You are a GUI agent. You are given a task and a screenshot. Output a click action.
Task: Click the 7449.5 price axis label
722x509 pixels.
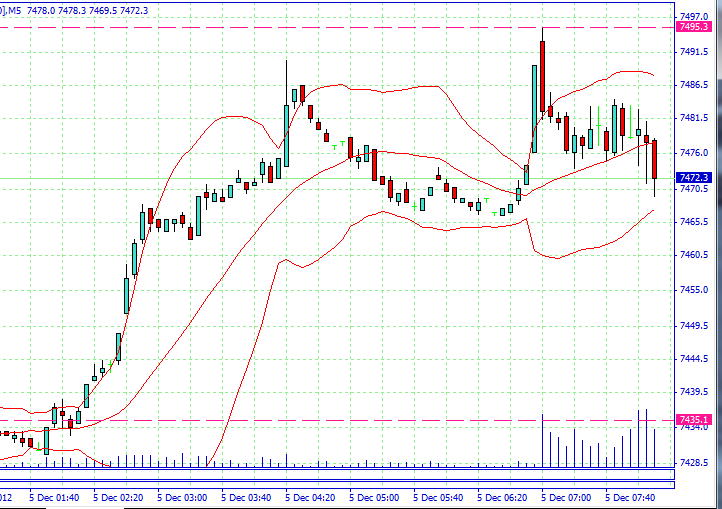[x=694, y=326]
